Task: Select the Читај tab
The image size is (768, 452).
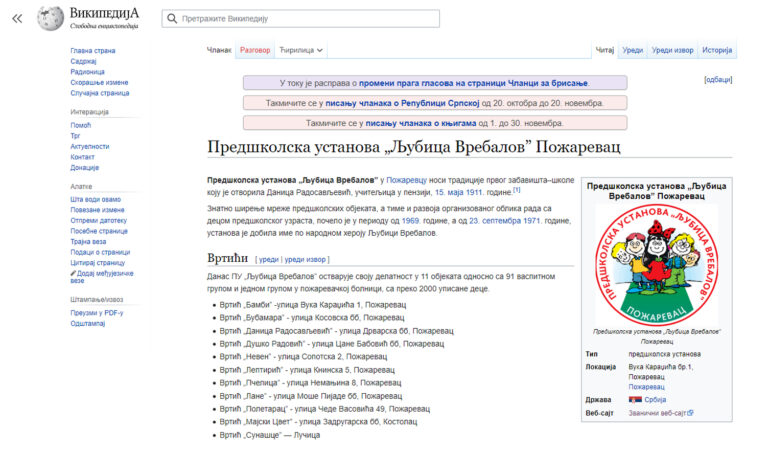Action: (604, 50)
